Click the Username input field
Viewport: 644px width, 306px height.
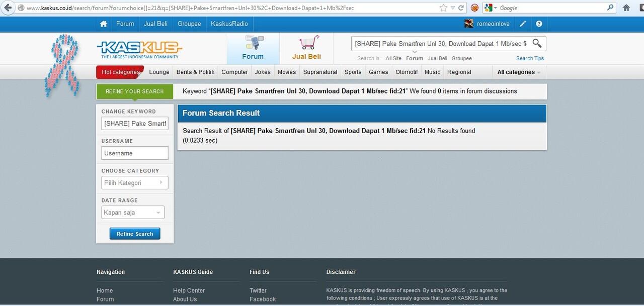point(135,153)
